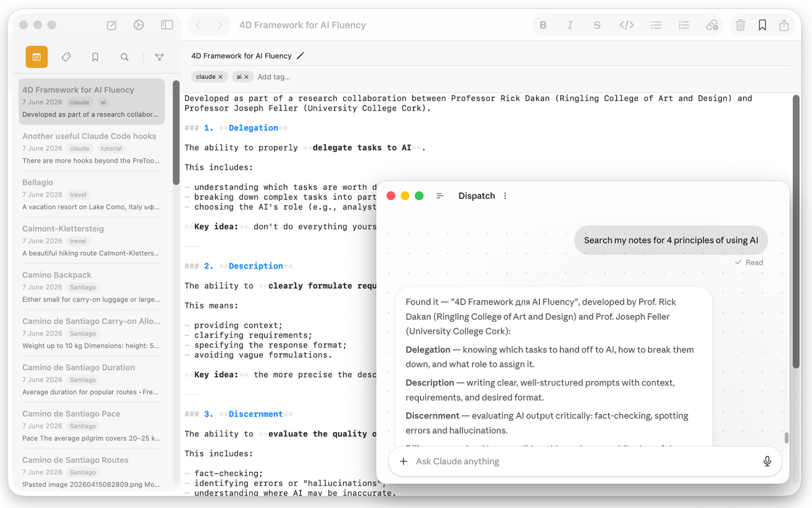Click the Read receipt in Dispatch

pos(749,262)
